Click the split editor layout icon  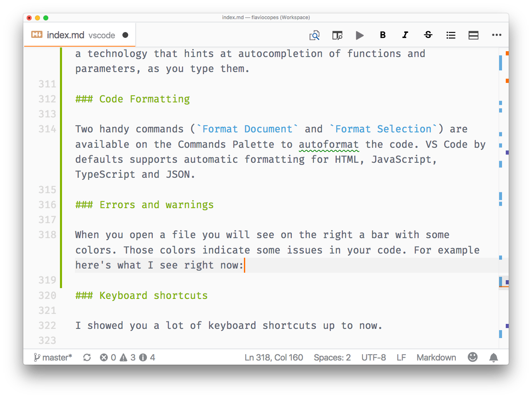473,35
